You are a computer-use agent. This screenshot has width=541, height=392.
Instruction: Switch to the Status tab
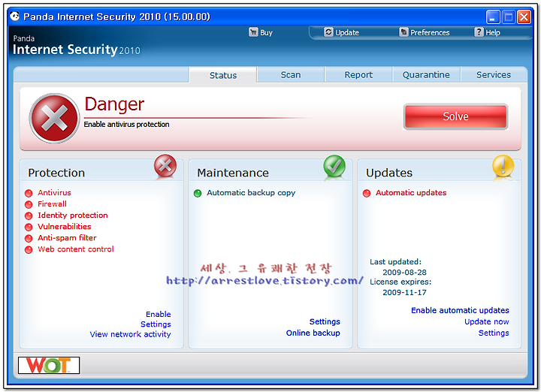tap(223, 75)
